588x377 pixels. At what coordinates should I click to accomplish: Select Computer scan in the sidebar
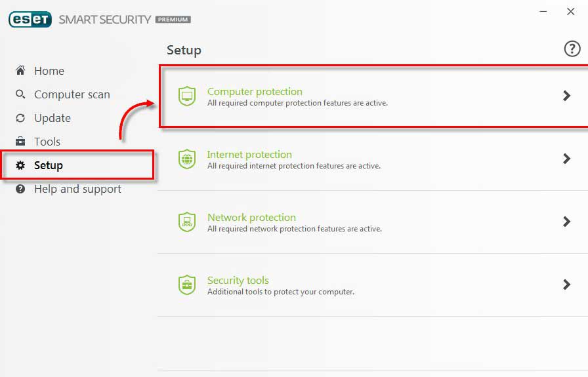coord(72,94)
